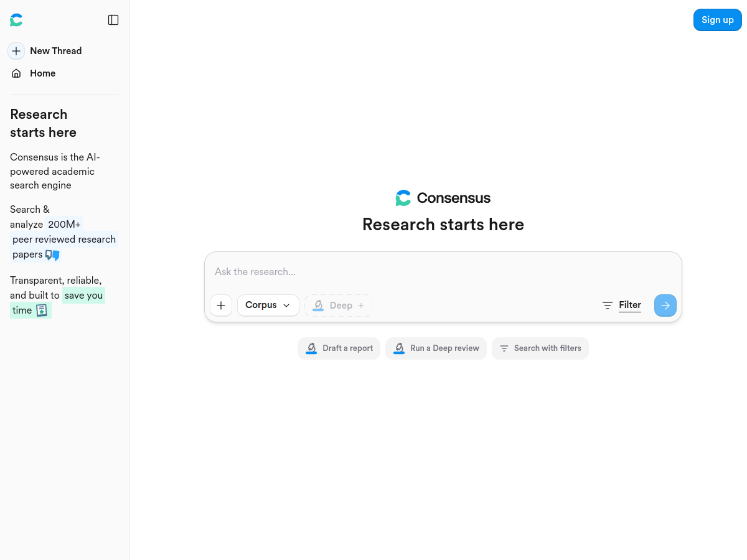Viewport: 747px width, 560px height.
Task: Open the Corpus dropdown
Action: click(x=268, y=306)
